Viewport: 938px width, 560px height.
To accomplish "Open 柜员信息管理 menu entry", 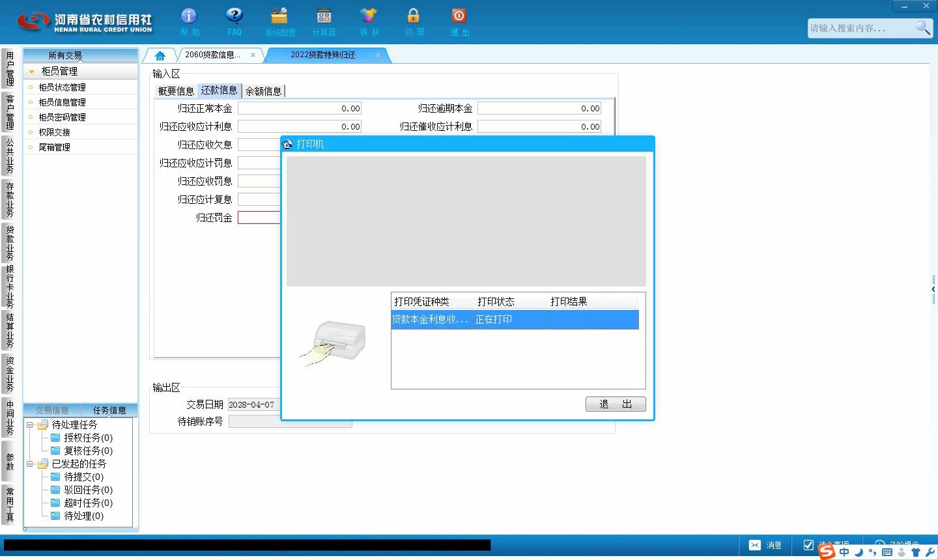I will pos(62,102).
